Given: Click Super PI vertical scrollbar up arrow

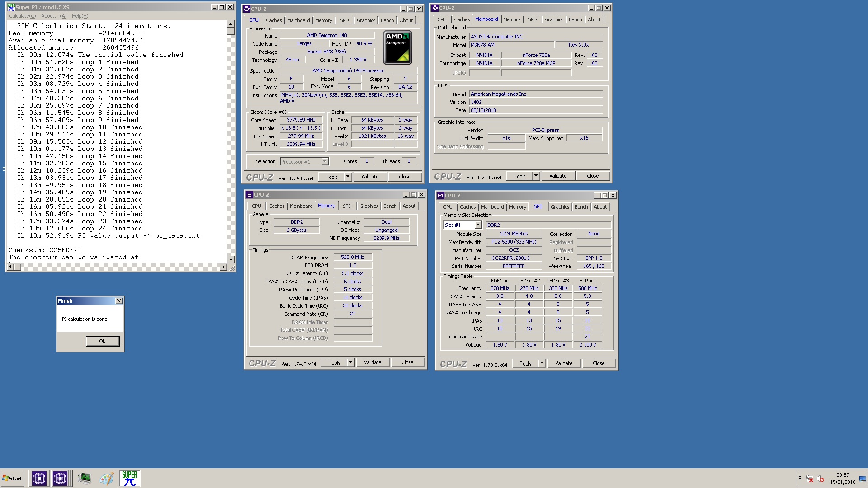Looking at the screenshot, I should pyautogui.click(x=231, y=24).
